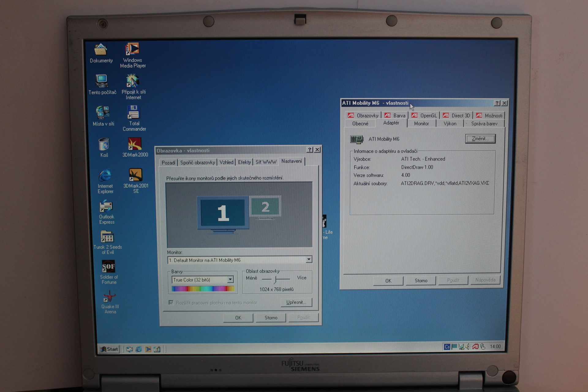The image size is (588, 392).
Task: Click the volume speaker tray icon
Action: pyautogui.click(x=468, y=347)
